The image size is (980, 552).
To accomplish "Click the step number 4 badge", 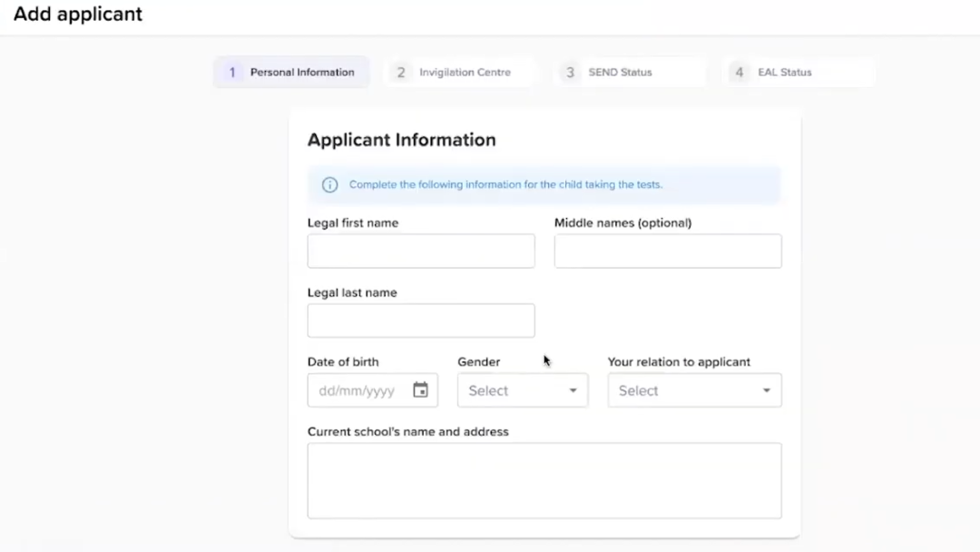I will (740, 73).
